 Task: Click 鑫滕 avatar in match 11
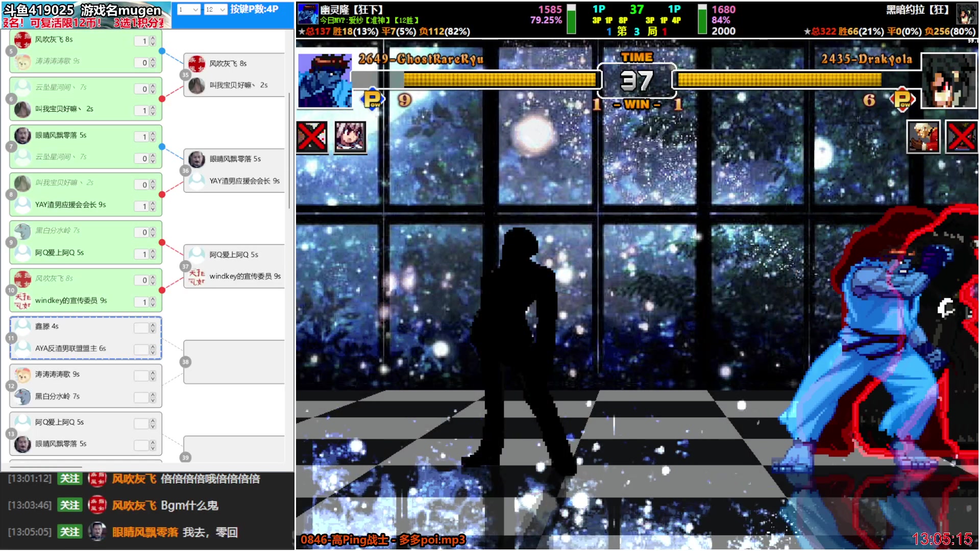22,327
